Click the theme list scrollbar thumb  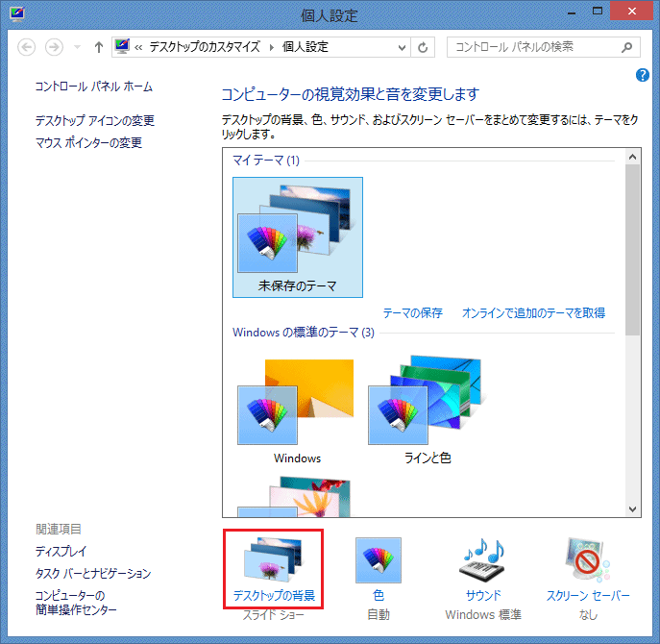click(632, 250)
